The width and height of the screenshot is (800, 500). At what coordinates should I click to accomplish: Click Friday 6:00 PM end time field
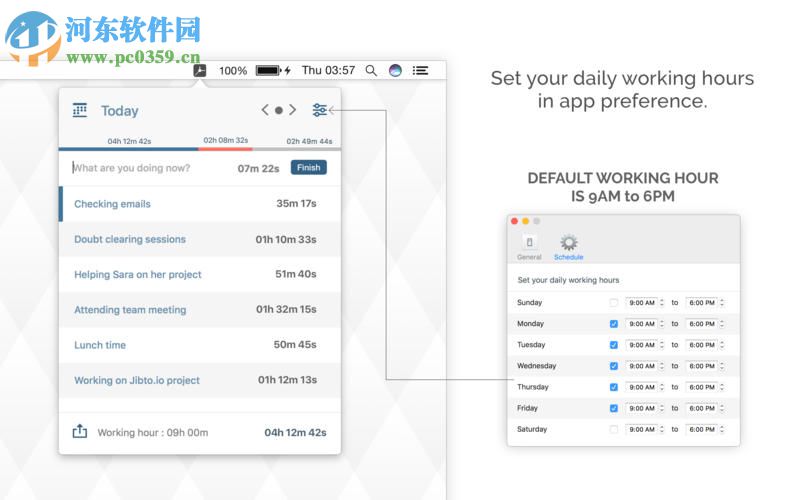[x=702, y=408]
